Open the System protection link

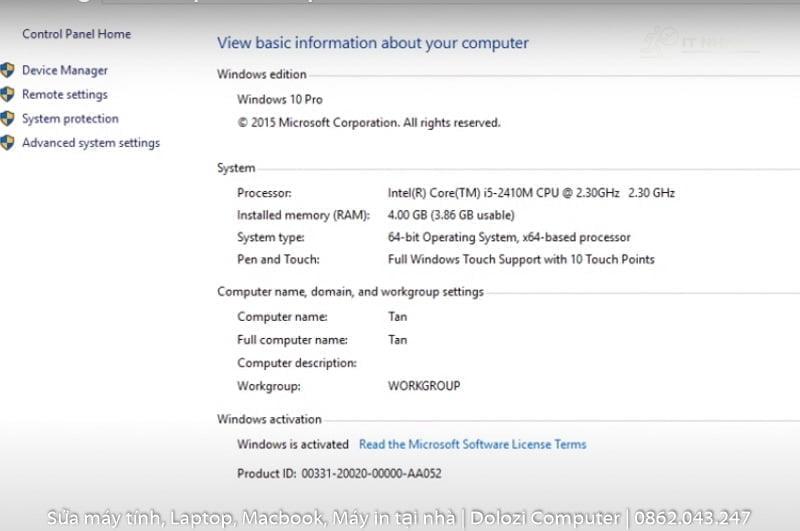70,119
